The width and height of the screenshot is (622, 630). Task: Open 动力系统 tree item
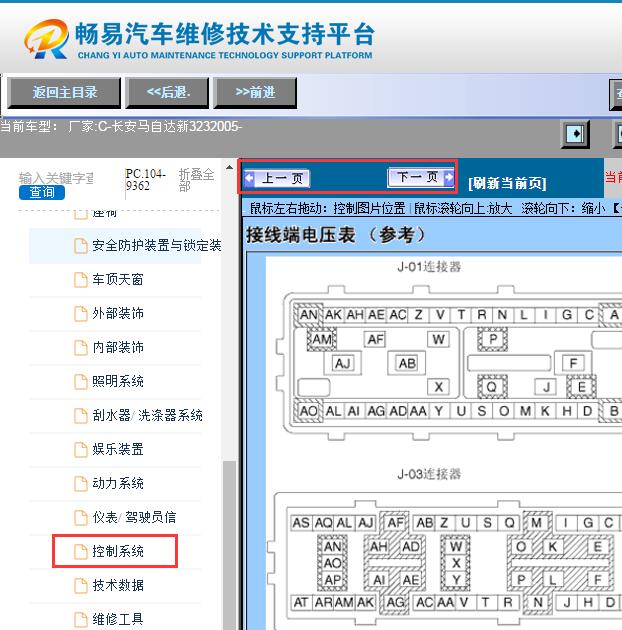(x=118, y=483)
